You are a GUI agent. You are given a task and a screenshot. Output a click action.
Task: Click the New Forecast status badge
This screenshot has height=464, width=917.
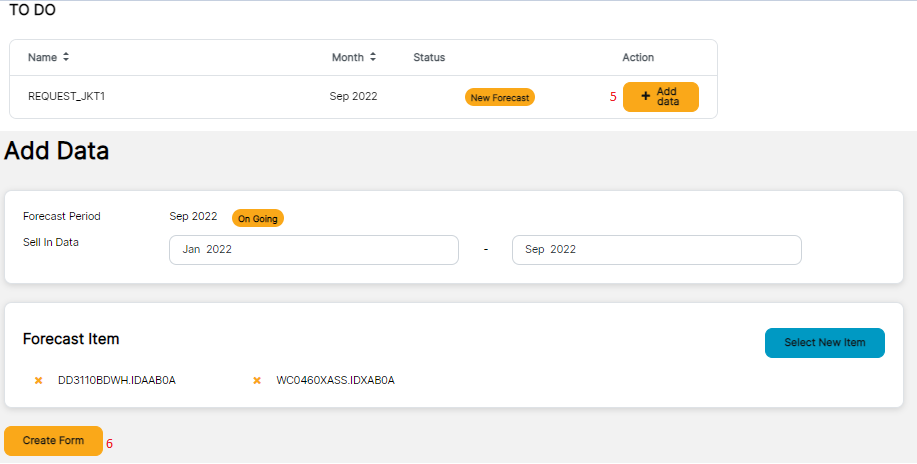tap(500, 97)
